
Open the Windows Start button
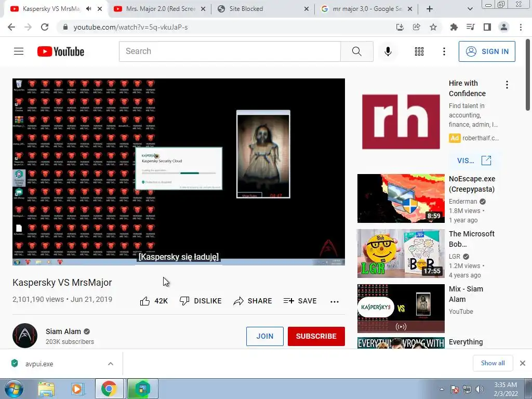(14, 389)
